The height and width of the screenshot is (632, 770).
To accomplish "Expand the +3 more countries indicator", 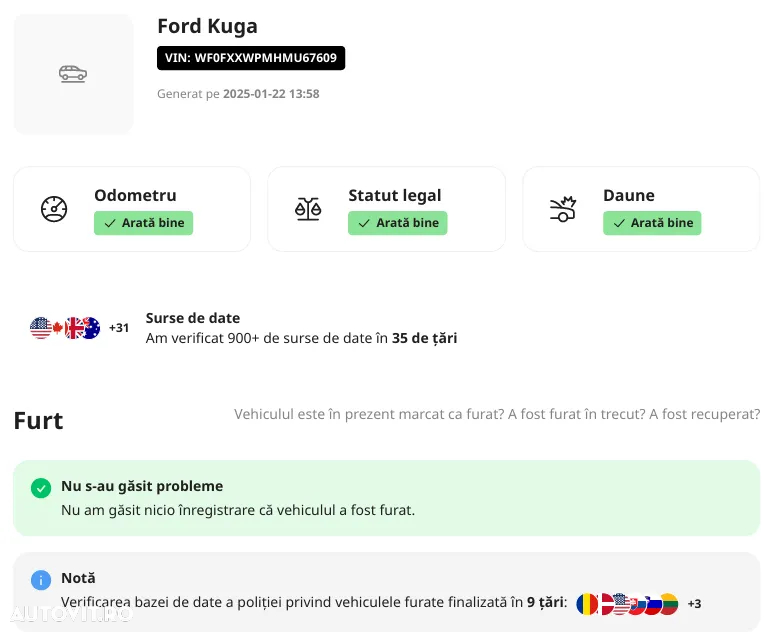I will click(694, 604).
